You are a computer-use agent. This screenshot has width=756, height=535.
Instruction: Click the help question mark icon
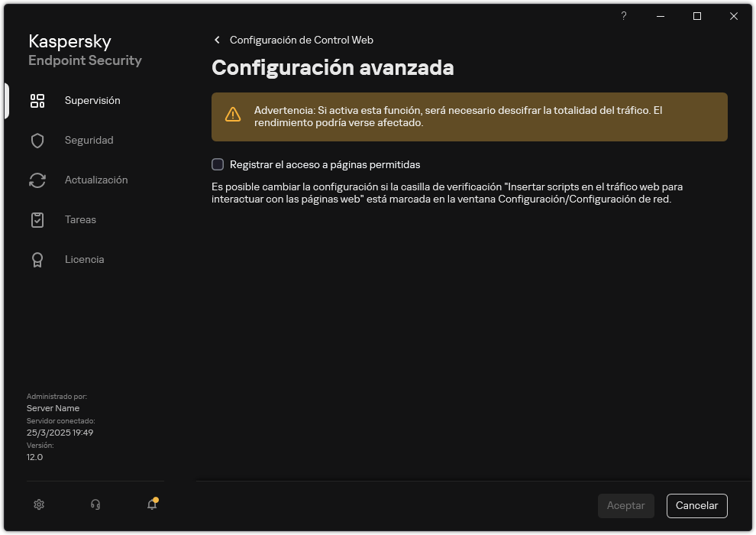pyautogui.click(x=623, y=16)
